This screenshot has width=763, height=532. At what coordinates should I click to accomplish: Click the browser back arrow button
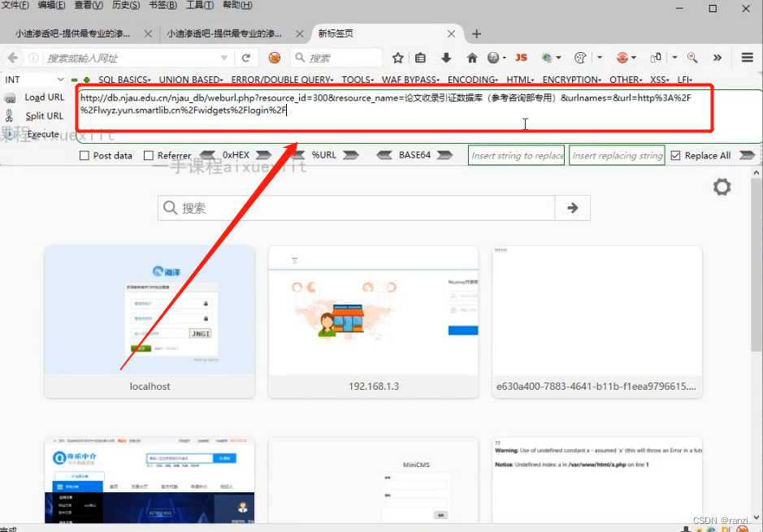tap(13, 58)
